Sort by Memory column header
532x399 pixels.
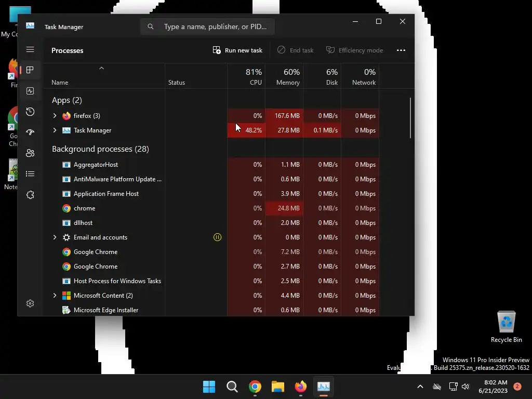(x=284, y=77)
